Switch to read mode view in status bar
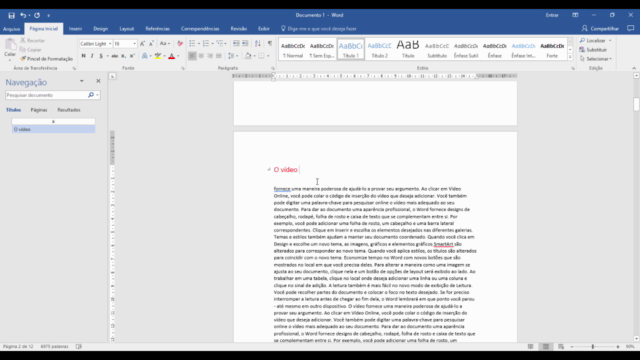Image resolution: width=640 pixels, height=360 pixels. click(530, 347)
